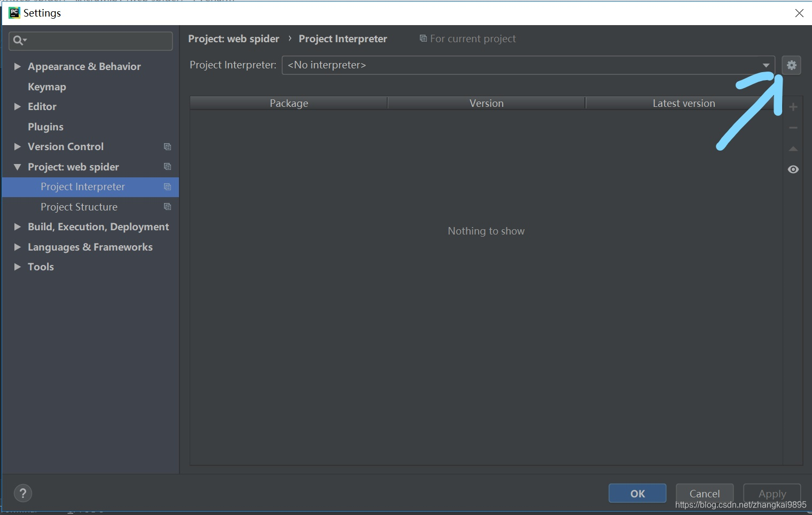The height and width of the screenshot is (515, 812).
Task: Collapse the Project: web spider section
Action: point(17,167)
